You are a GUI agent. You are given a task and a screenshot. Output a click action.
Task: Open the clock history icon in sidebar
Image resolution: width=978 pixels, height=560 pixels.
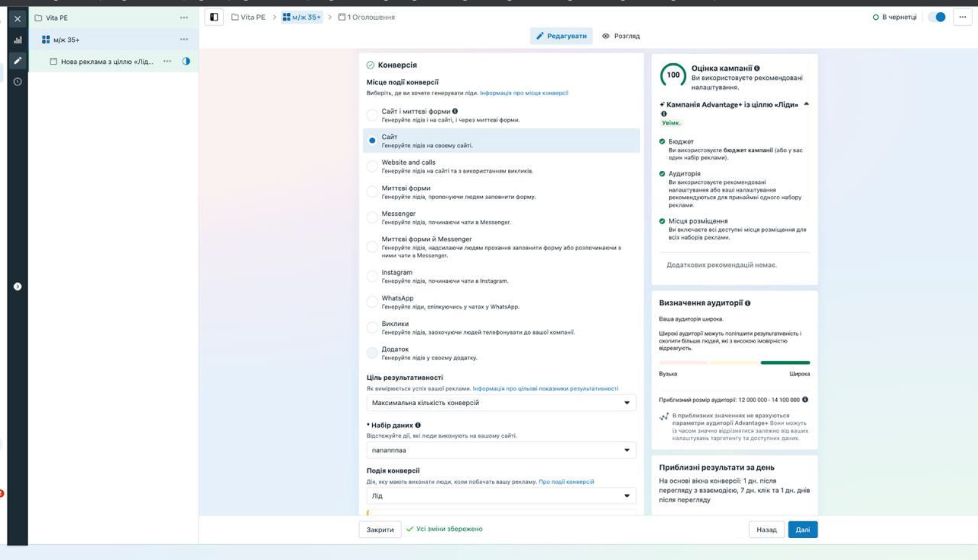pyautogui.click(x=17, y=82)
